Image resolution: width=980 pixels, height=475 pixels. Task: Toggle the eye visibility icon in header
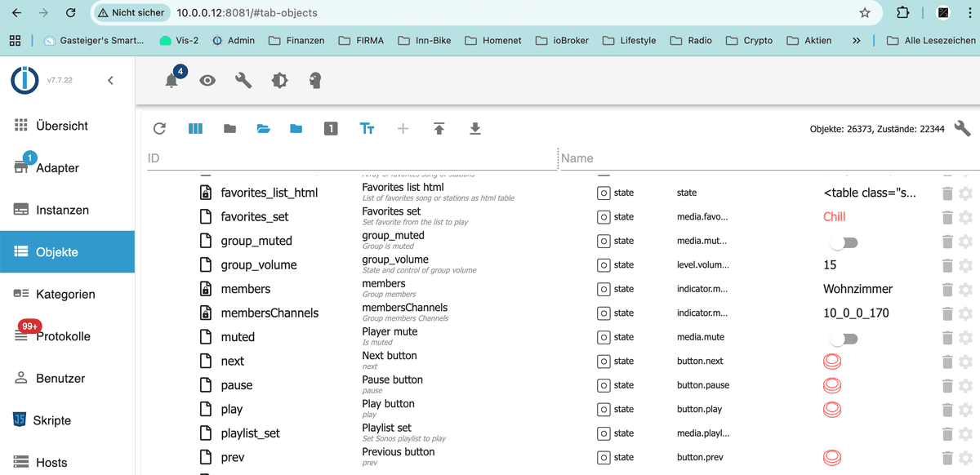click(x=207, y=80)
